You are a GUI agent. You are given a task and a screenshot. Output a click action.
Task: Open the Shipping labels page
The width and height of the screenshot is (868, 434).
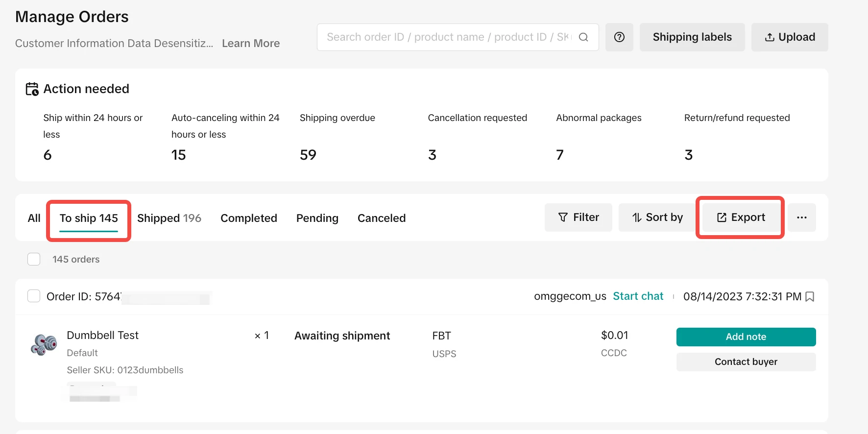click(x=692, y=37)
